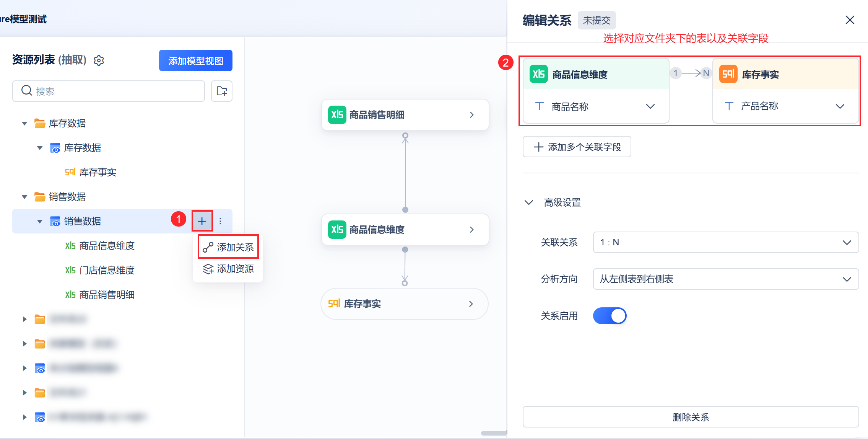Image resolution: width=868 pixels, height=439 pixels.
Task: Click the sql icon in 库存事实 relation card
Action: pyautogui.click(x=728, y=74)
